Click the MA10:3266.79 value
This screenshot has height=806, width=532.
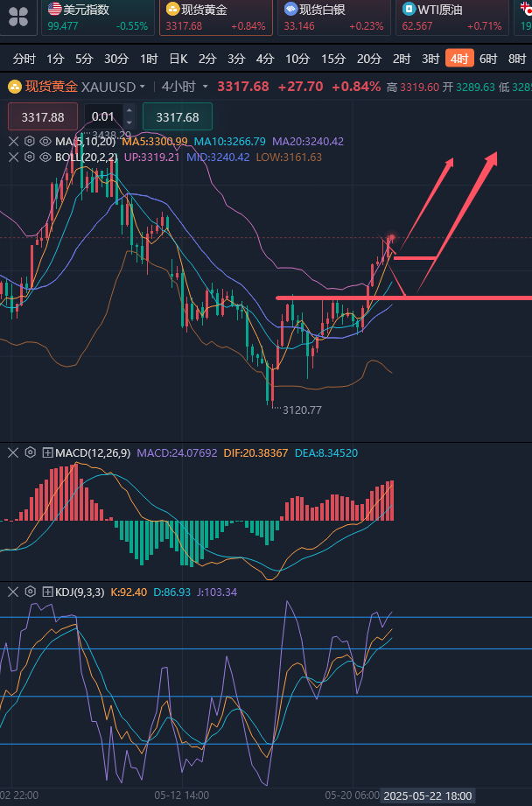230,142
